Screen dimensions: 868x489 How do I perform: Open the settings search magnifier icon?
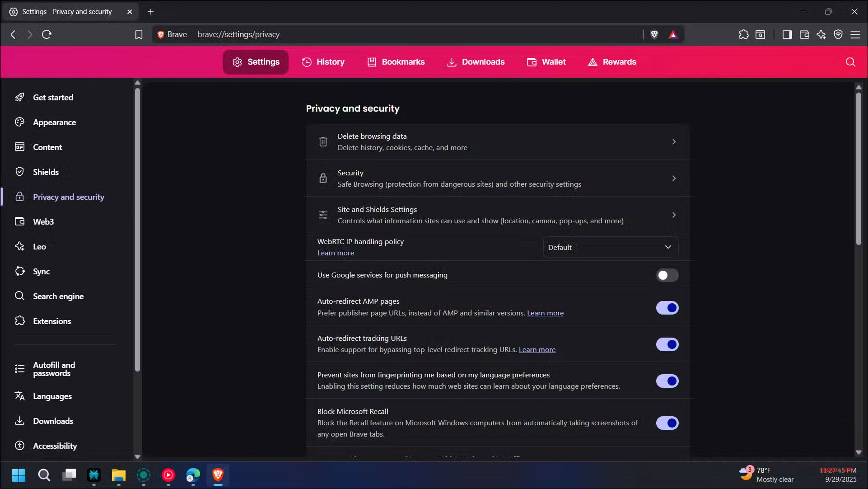[x=850, y=62]
